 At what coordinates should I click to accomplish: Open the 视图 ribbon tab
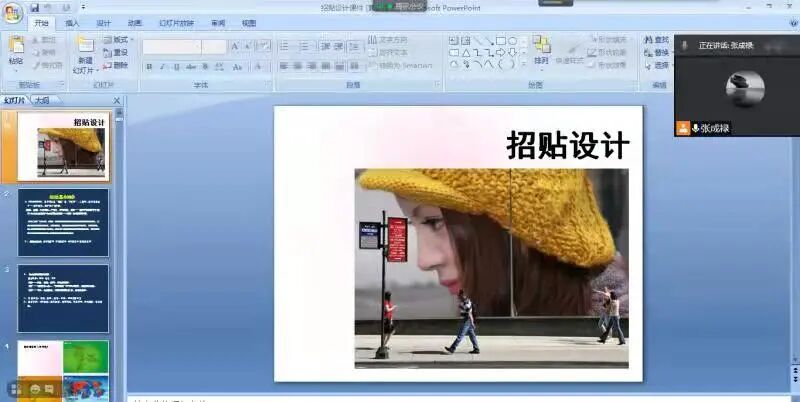click(249, 23)
